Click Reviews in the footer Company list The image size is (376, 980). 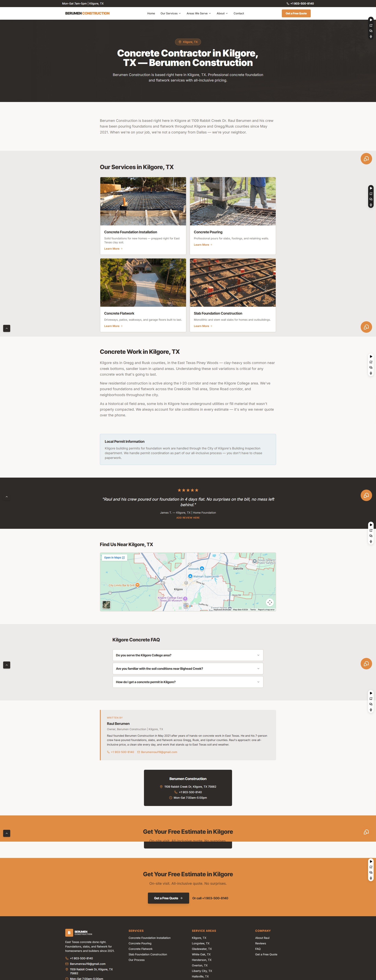tap(260, 943)
